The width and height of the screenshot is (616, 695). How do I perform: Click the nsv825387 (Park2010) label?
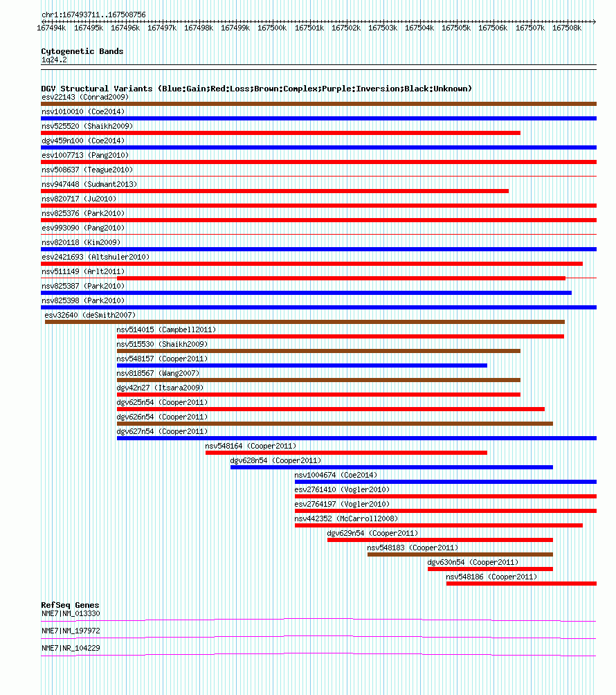(x=83, y=287)
